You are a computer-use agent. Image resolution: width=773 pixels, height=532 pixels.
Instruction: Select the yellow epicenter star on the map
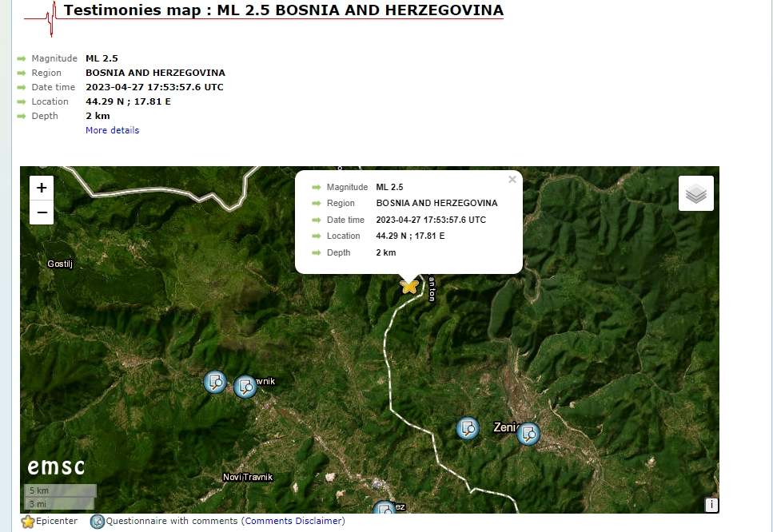[409, 285]
